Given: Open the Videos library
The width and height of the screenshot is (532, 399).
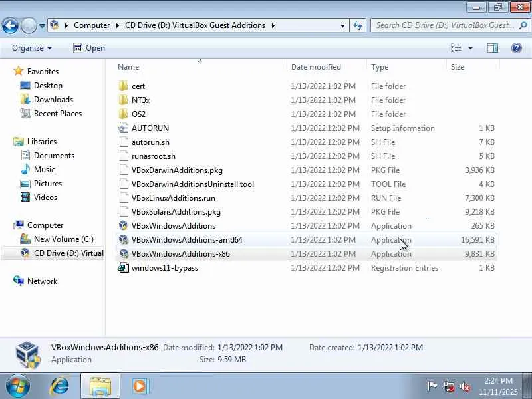Looking at the screenshot, I should pyautogui.click(x=45, y=197).
